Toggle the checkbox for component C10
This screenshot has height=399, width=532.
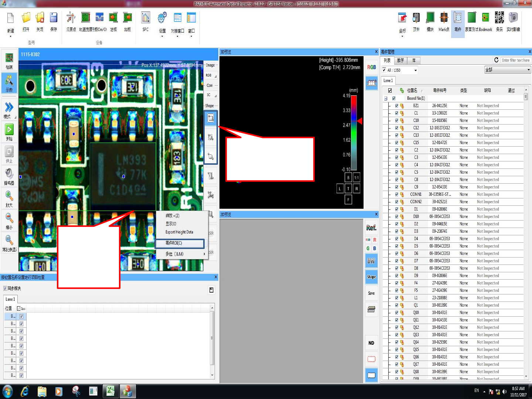(x=397, y=120)
